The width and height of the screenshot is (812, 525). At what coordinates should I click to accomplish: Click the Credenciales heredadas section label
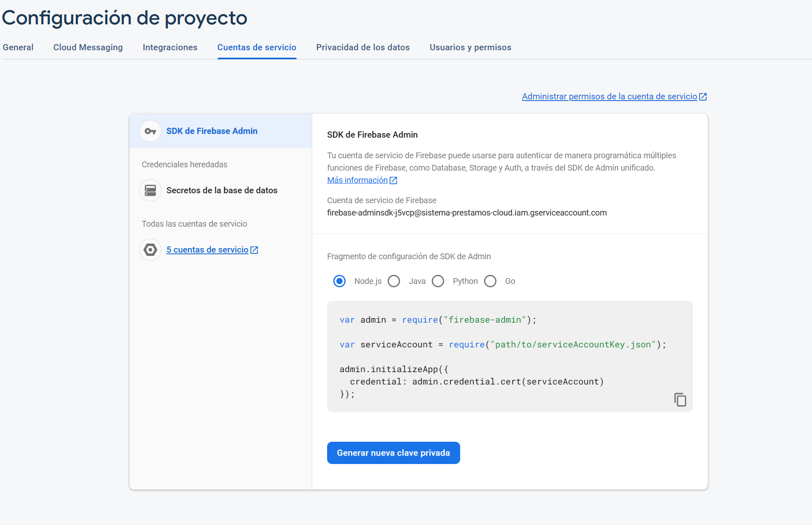[185, 164]
